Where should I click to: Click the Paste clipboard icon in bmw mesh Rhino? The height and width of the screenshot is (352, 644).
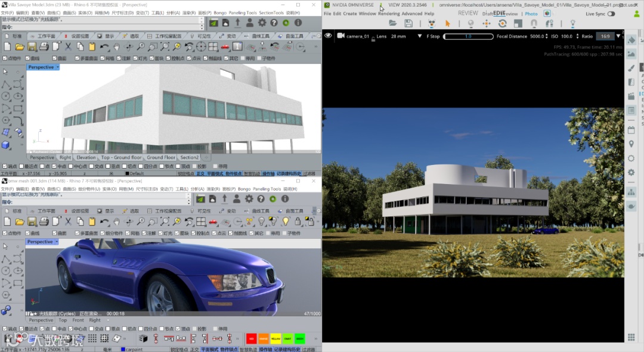(92, 222)
